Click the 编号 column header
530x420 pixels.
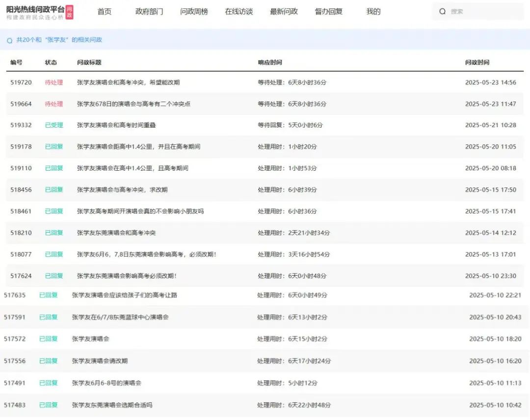click(16, 62)
